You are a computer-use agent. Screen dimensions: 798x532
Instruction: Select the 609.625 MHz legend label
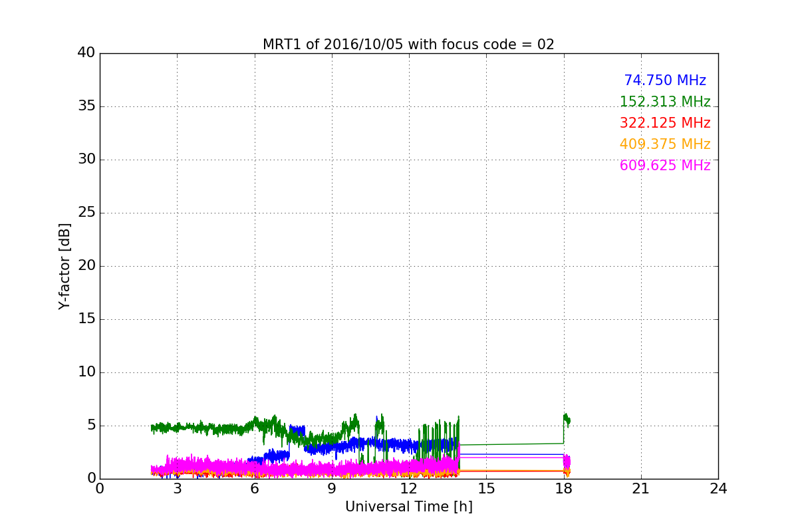[665, 166]
